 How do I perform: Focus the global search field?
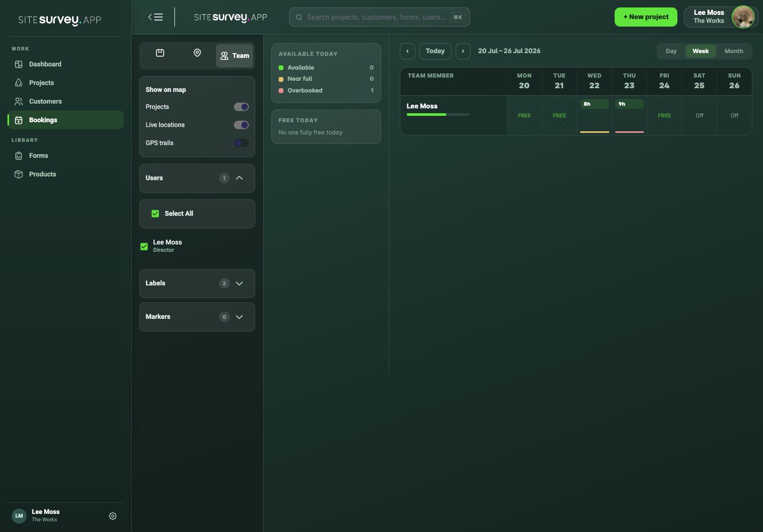click(379, 17)
